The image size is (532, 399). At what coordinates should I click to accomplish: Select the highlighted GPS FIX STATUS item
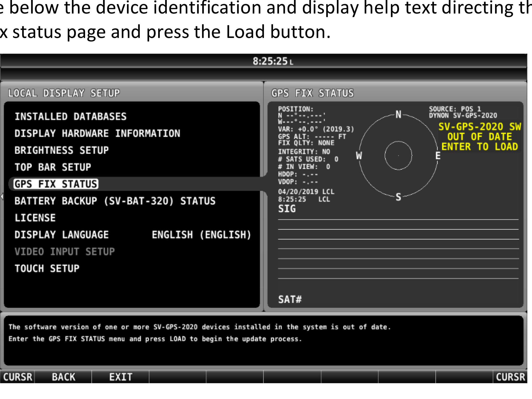(x=56, y=184)
